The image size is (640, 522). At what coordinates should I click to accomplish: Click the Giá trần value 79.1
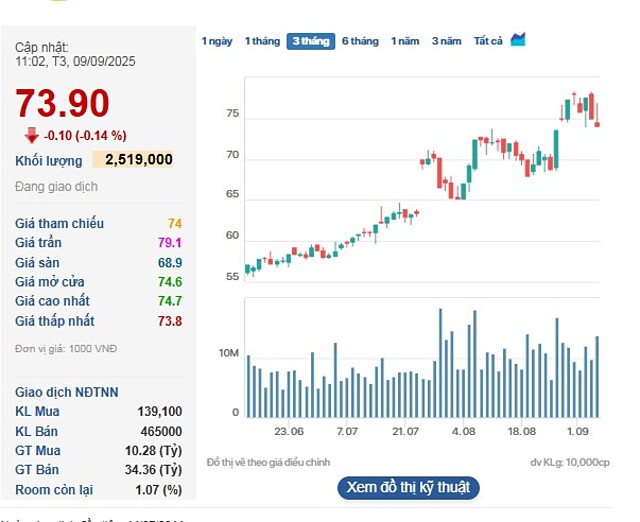(x=169, y=243)
